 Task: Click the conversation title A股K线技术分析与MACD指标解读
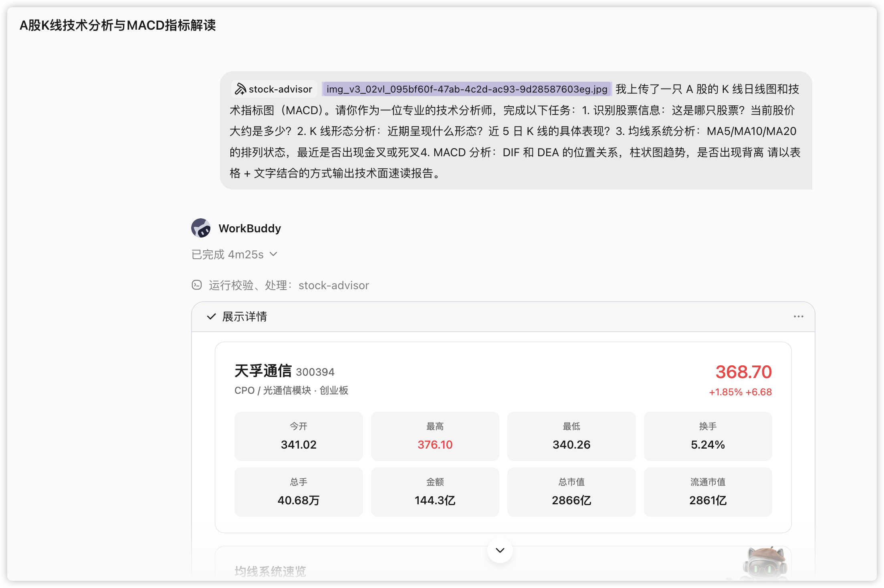[x=117, y=25]
